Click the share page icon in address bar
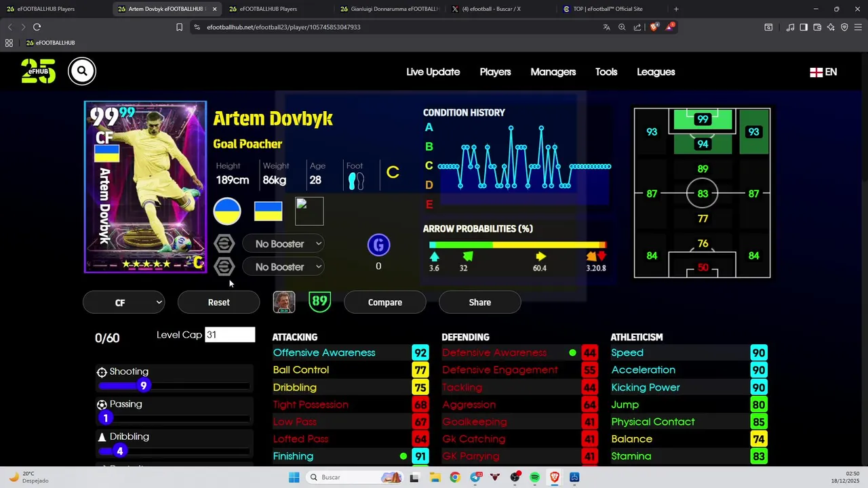This screenshot has height=488, width=868. [x=637, y=27]
